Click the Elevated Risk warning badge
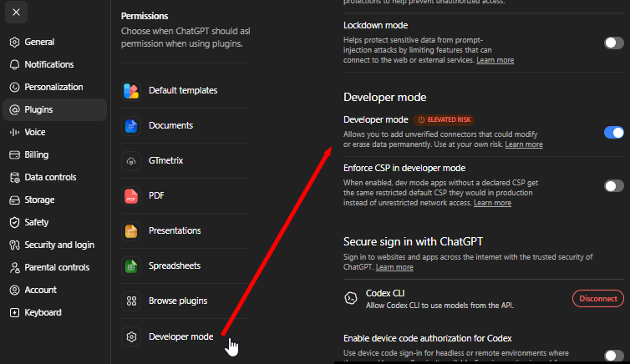 (444, 119)
